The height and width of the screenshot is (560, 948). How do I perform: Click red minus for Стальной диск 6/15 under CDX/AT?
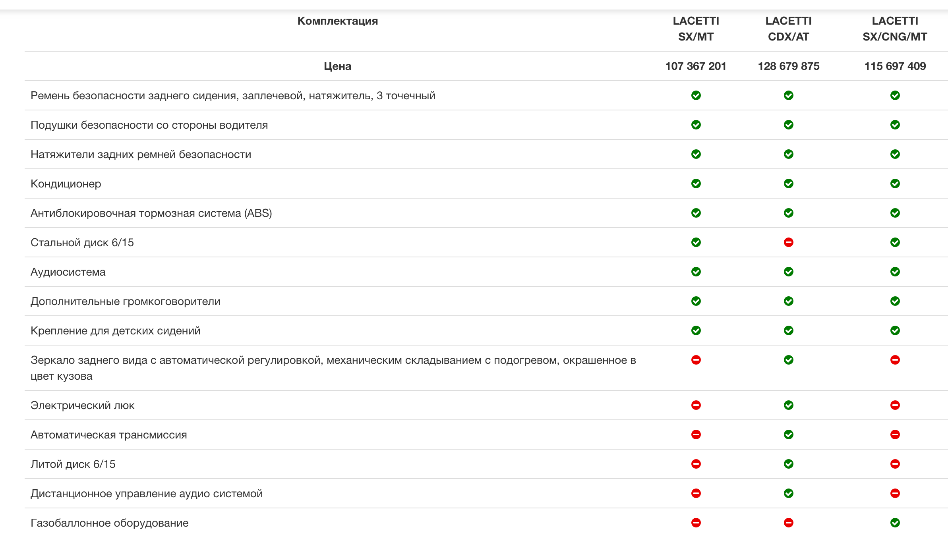pyautogui.click(x=788, y=242)
